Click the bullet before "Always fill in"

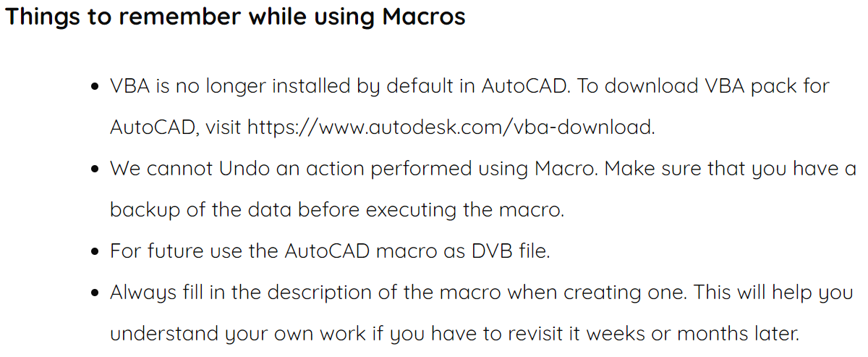click(95, 293)
